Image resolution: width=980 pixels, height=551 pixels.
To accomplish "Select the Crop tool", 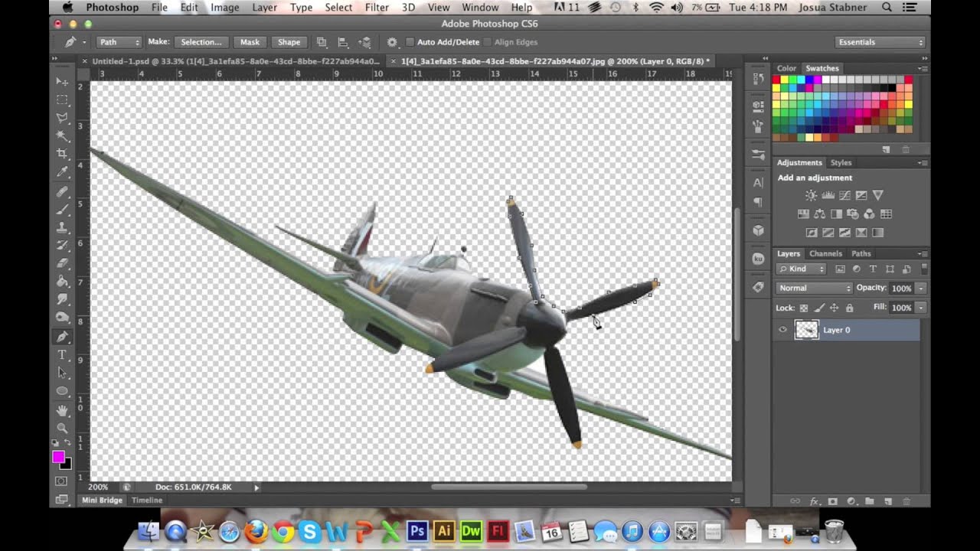I will pyautogui.click(x=62, y=154).
